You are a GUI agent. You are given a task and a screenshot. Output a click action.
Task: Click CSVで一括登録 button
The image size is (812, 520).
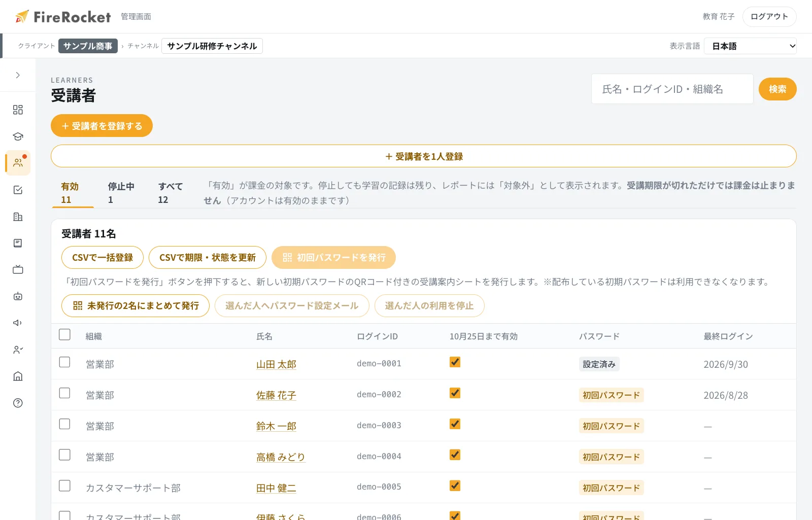pyautogui.click(x=103, y=258)
